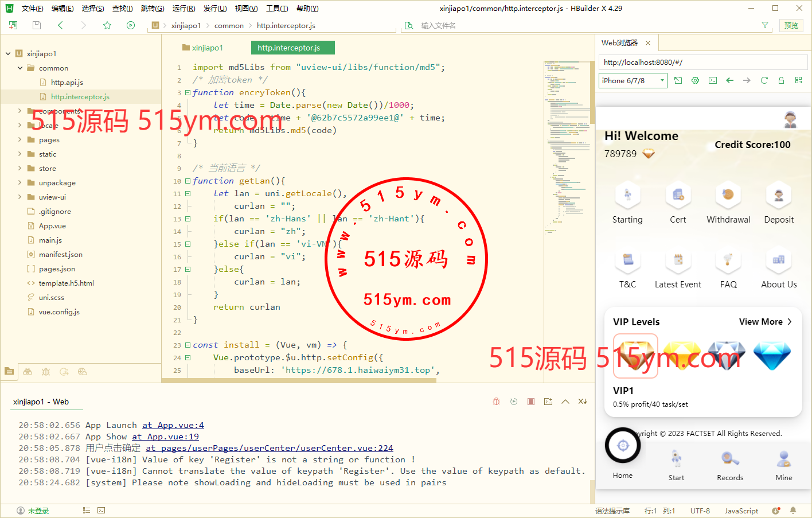The image size is (812, 518).
Task: Open the 运行(R) menu
Action: (184, 9)
